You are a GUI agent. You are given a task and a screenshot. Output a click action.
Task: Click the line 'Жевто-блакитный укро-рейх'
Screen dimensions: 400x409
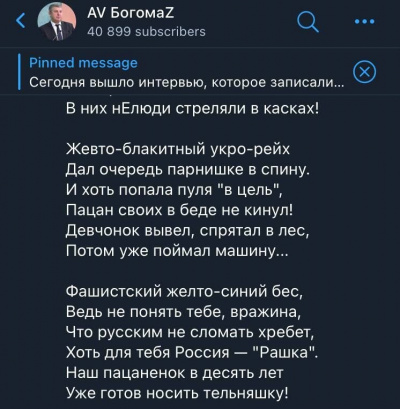pos(178,149)
